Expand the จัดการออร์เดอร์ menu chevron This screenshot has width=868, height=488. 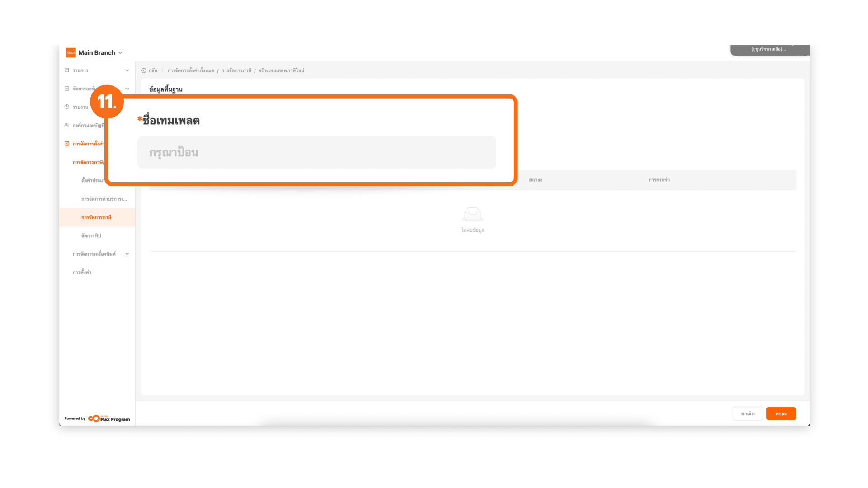127,89
